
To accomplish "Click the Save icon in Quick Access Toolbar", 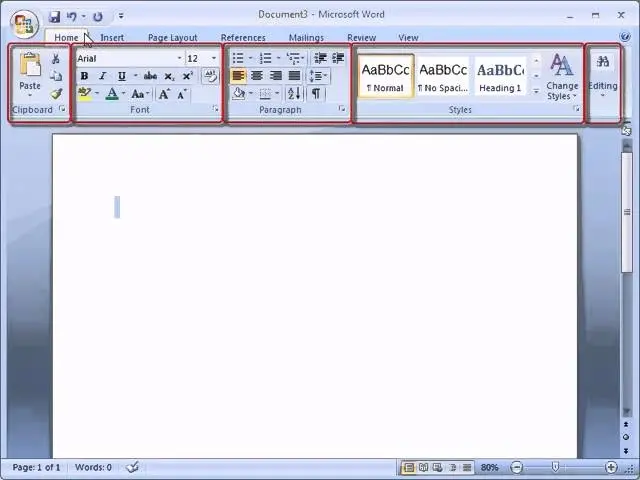I will (54, 16).
